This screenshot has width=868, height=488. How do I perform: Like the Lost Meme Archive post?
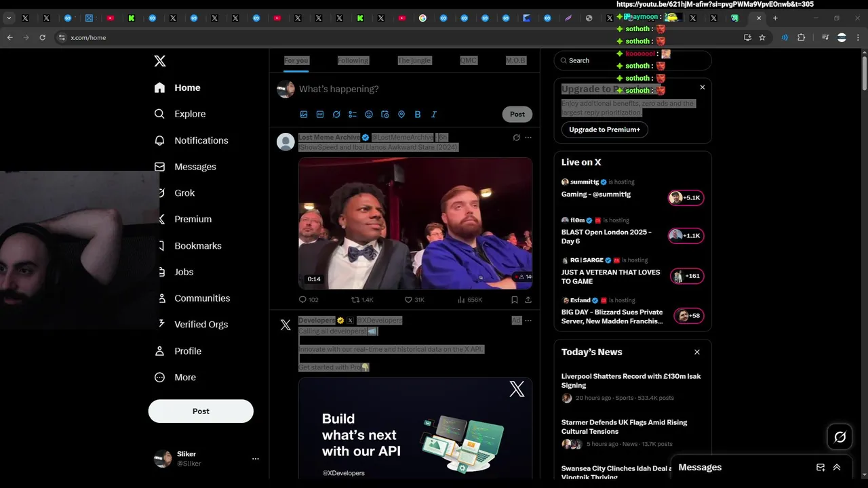point(414,300)
